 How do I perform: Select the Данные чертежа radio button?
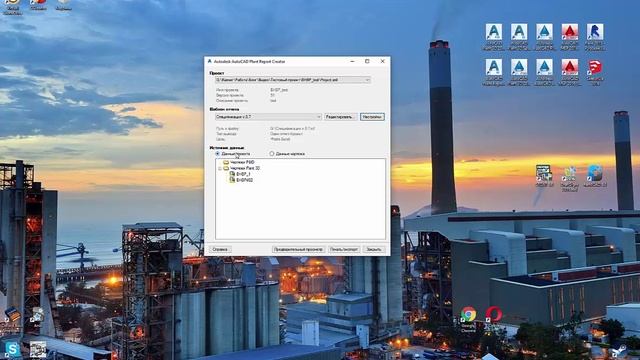(272, 154)
